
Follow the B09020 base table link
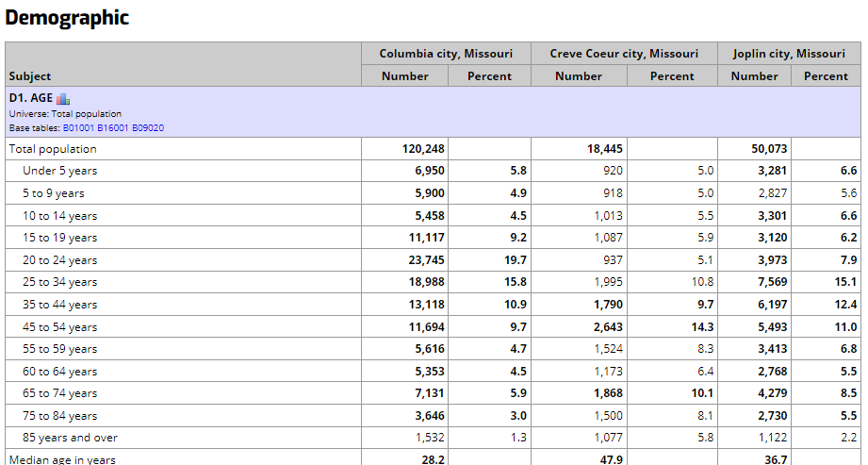pyautogui.click(x=148, y=127)
